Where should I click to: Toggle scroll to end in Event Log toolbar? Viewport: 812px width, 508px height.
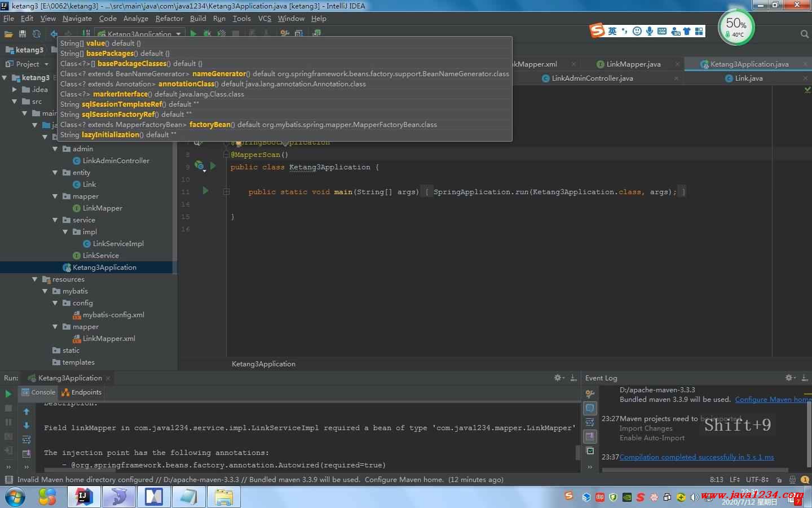(590, 436)
